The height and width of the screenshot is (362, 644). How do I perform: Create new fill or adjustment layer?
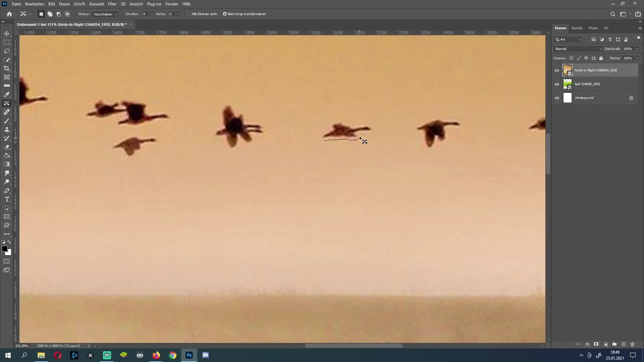pos(605,344)
